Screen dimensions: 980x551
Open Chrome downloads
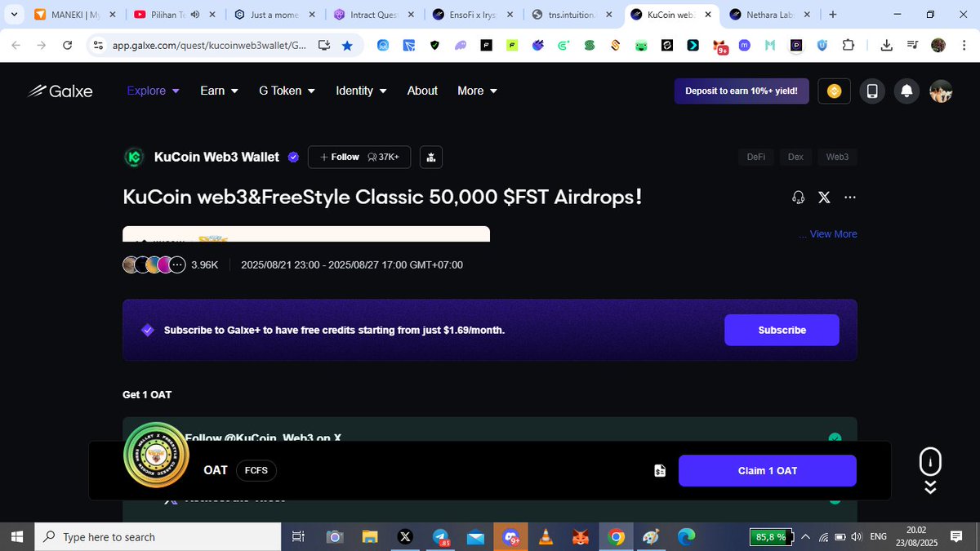[887, 46]
